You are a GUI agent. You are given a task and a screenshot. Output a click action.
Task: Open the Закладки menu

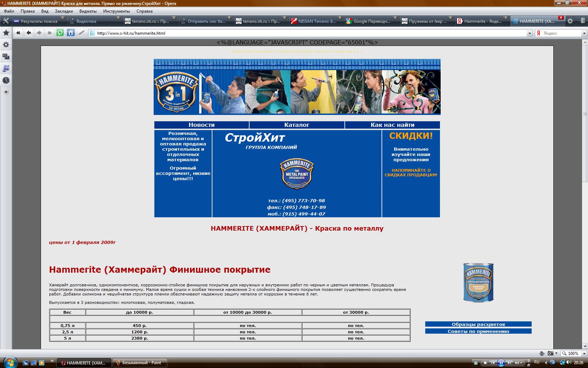click(x=64, y=11)
